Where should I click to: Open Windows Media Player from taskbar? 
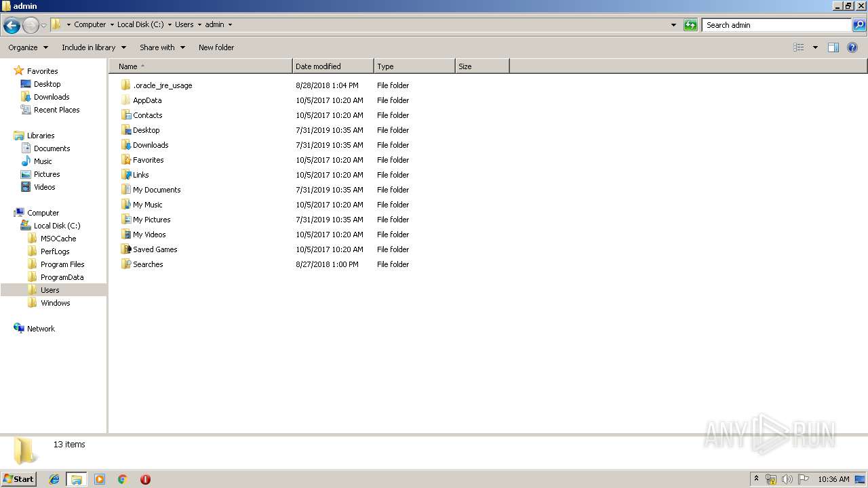coord(100,479)
